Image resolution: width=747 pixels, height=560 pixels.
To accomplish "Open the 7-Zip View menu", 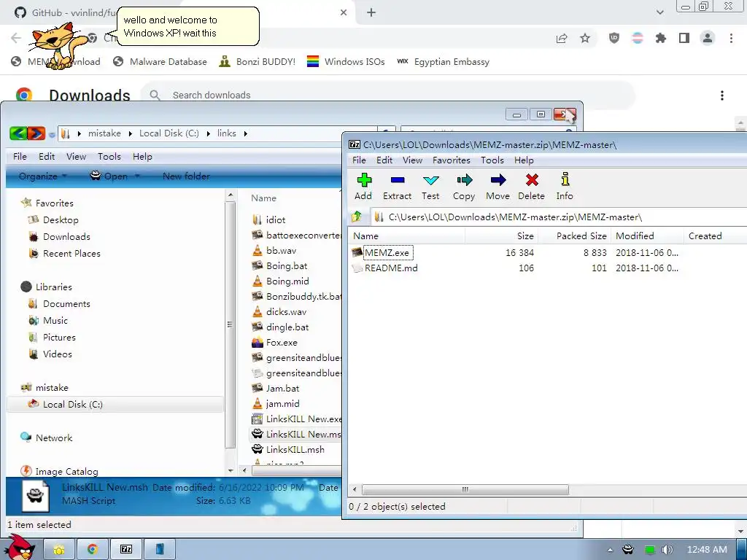I will coord(413,160).
